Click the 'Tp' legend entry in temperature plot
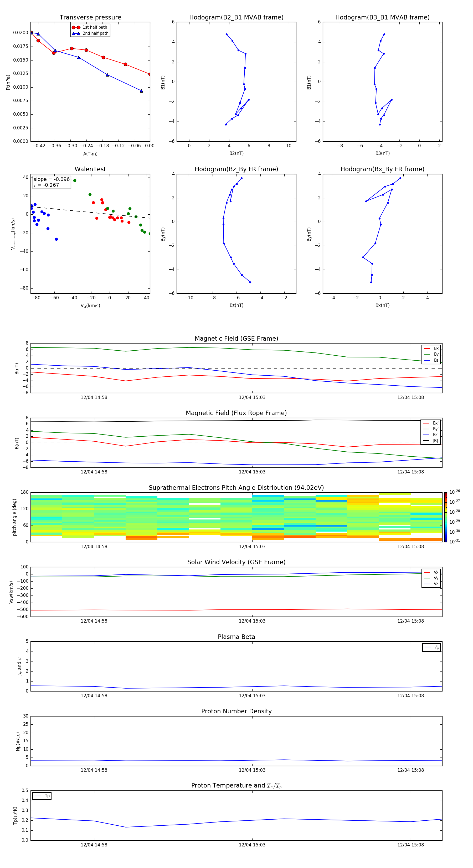This screenshot has height=868, width=473. click(42, 796)
